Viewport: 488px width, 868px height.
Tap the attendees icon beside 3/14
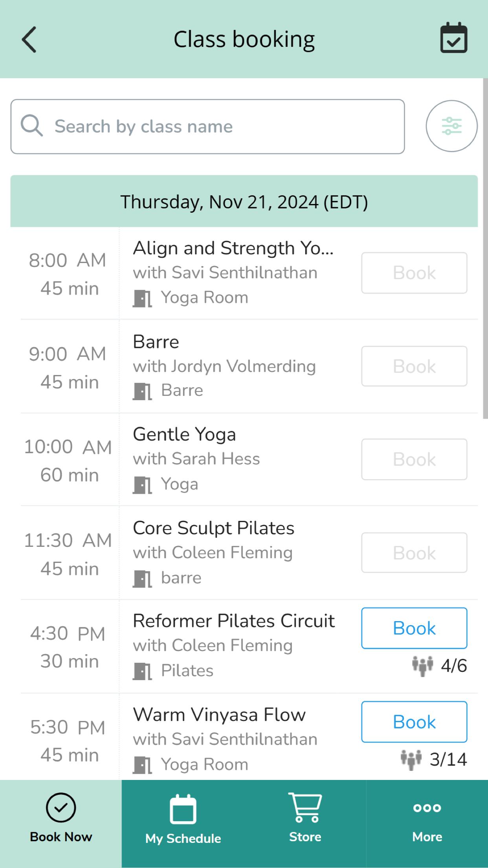point(411,759)
